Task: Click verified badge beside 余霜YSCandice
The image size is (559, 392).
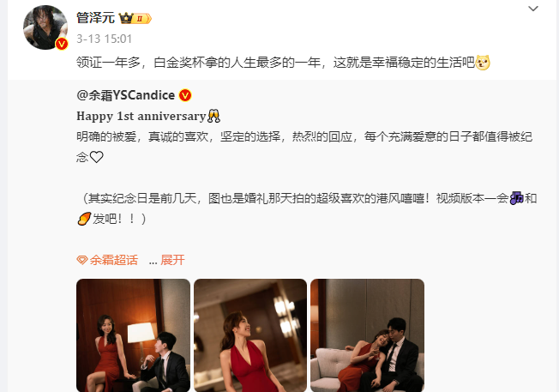Action: [185, 95]
